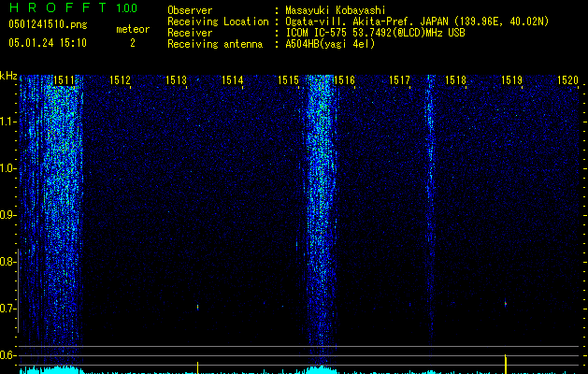The width and height of the screenshot is (588, 374).
Task: Click the meteor count label
Action: pos(133,29)
